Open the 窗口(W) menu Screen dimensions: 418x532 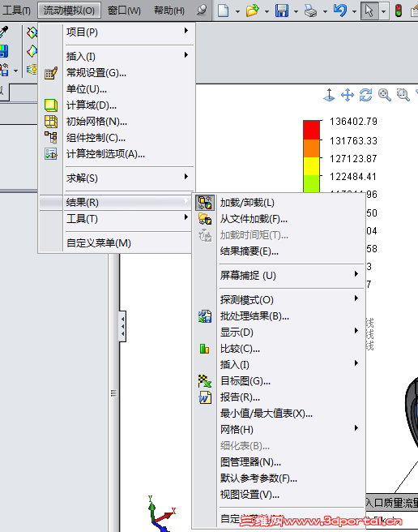click(124, 11)
